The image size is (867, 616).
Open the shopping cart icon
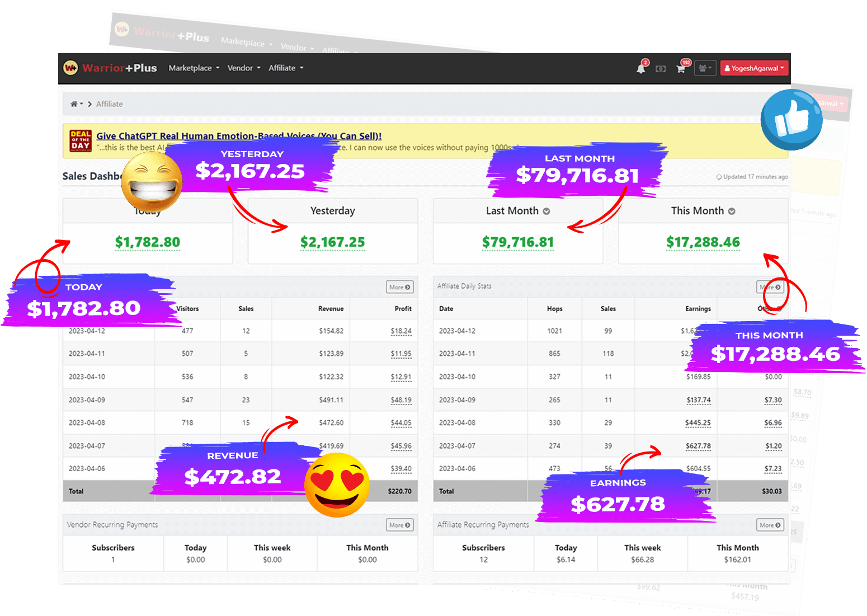pyautogui.click(x=681, y=69)
